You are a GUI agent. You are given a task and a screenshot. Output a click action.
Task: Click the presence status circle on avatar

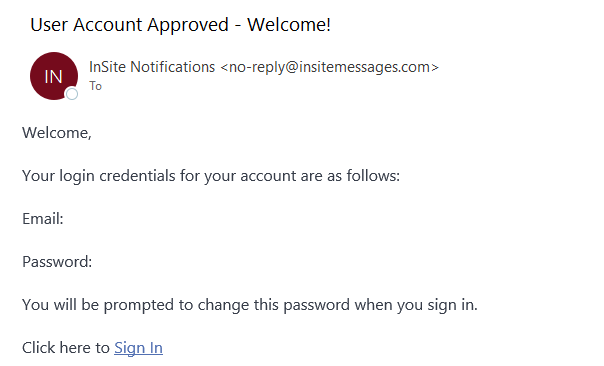(x=72, y=94)
